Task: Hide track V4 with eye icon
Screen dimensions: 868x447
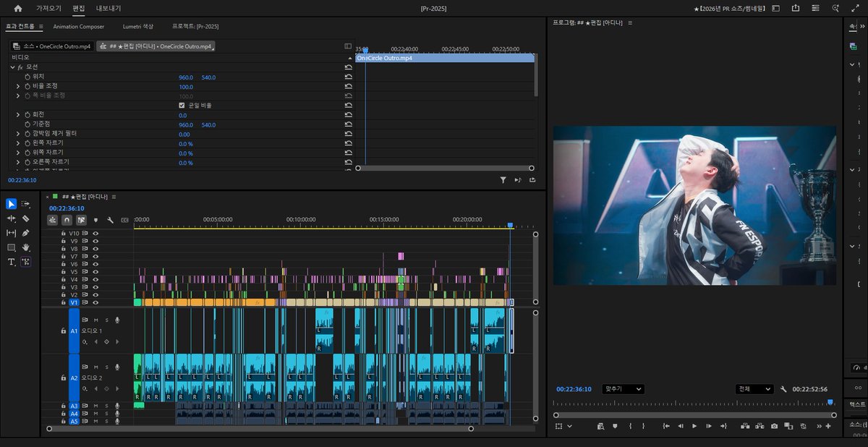Action: (95, 279)
